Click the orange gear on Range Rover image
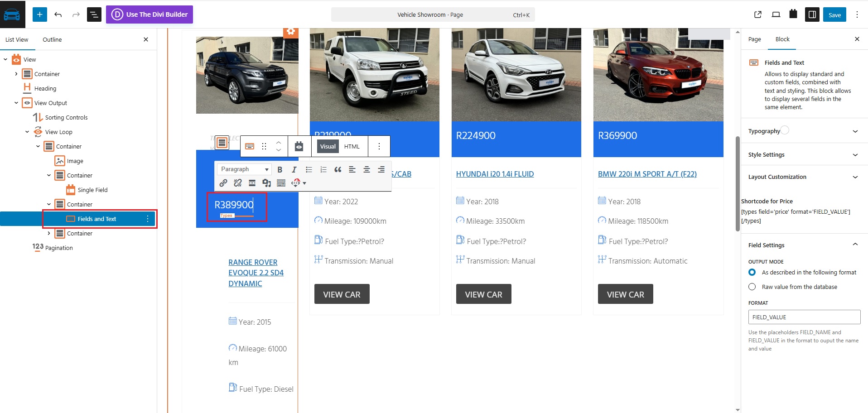868x413 pixels. (x=291, y=31)
